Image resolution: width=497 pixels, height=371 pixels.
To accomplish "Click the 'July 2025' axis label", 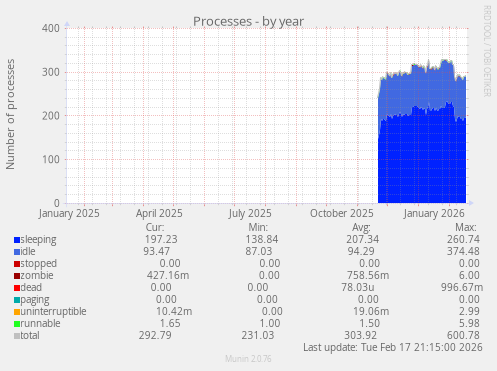I will click(x=250, y=213).
